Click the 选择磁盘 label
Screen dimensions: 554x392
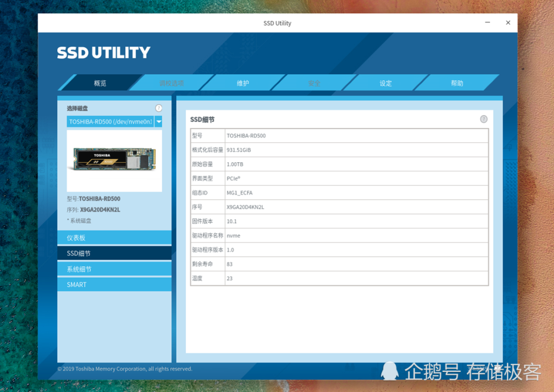point(78,108)
